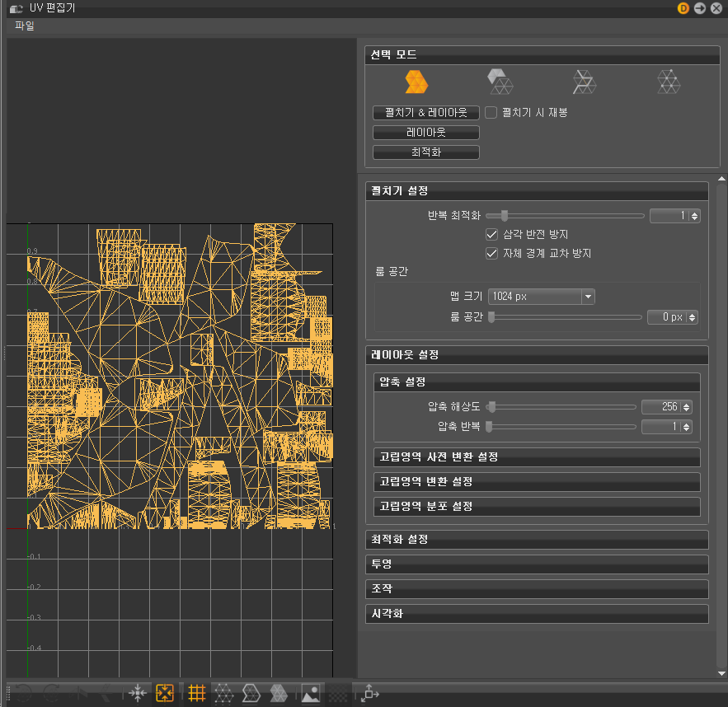Click the dimmed flip/mirror icon in bottom toolbar
Image resolution: width=728 pixels, height=707 pixels.
[x=79, y=694]
